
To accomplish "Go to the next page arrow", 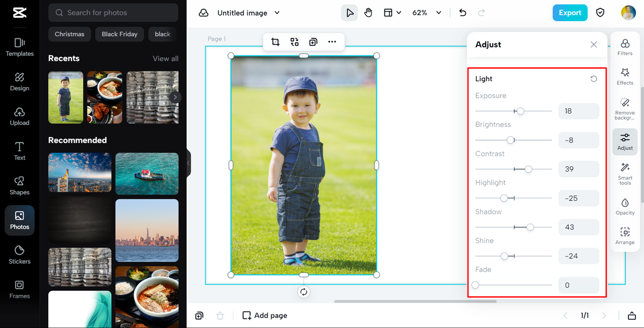I will pos(604,315).
